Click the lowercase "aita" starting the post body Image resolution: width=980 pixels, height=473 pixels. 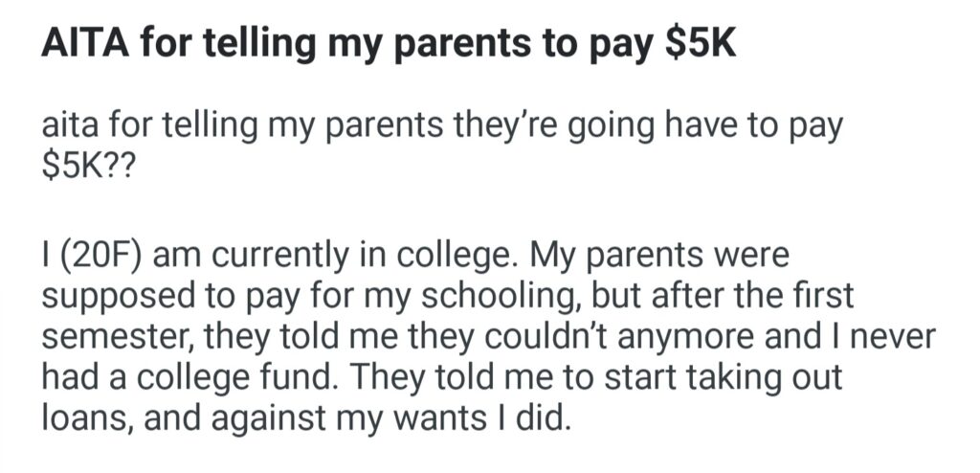(x=68, y=129)
